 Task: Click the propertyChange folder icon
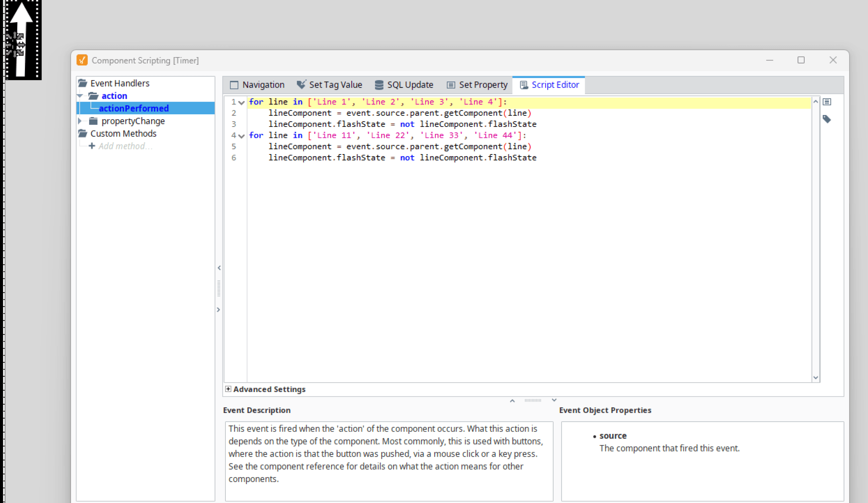point(93,121)
